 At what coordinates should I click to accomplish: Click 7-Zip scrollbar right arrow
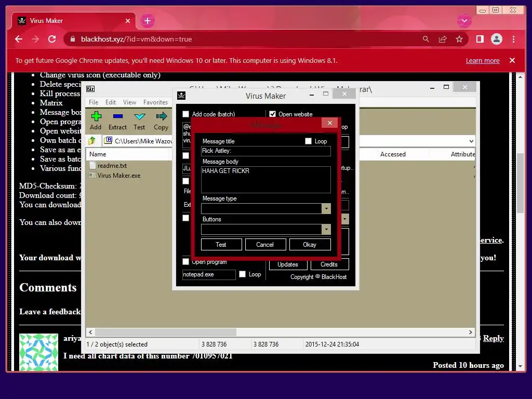470,332
